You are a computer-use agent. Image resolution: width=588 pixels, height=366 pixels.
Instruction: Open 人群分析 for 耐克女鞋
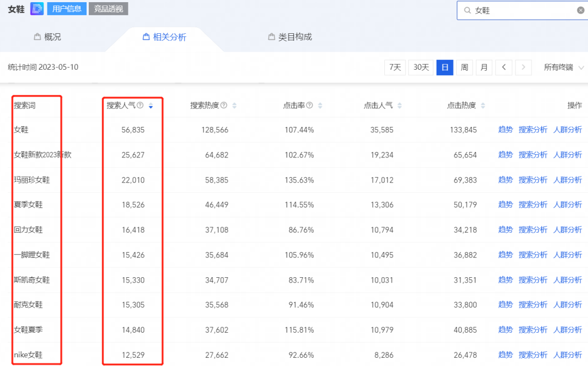tap(567, 305)
